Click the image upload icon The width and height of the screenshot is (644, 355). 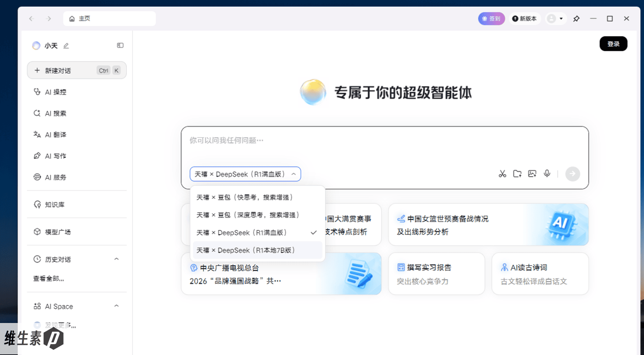coord(532,174)
